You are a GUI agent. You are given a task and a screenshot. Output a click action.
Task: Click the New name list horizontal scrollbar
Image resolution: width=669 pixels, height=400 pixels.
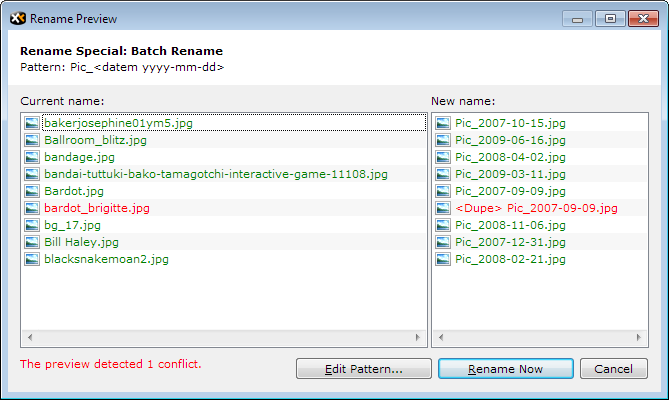tap(538, 337)
